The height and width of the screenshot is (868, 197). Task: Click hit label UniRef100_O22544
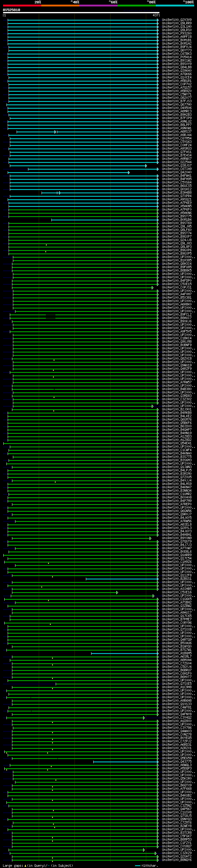(177, 162)
